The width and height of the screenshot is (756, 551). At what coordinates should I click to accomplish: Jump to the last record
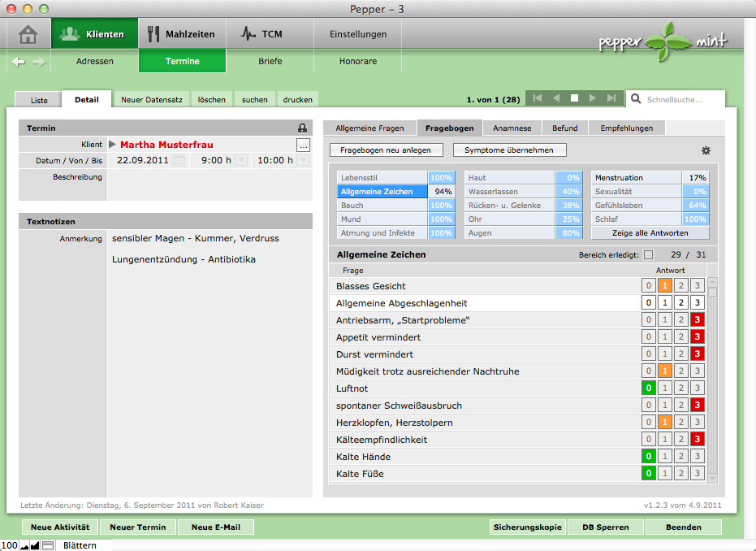pos(611,98)
